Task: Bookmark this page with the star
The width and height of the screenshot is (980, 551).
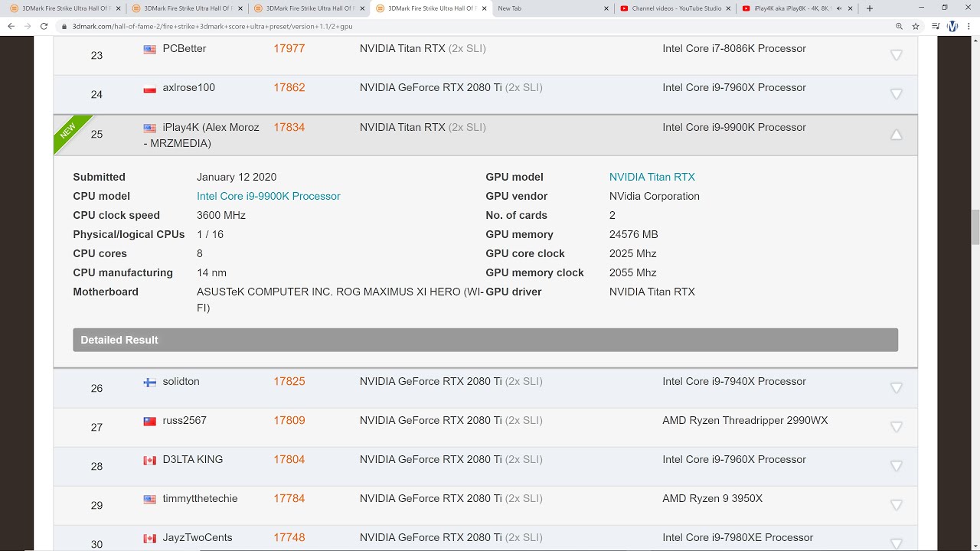Action: (916, 26)
